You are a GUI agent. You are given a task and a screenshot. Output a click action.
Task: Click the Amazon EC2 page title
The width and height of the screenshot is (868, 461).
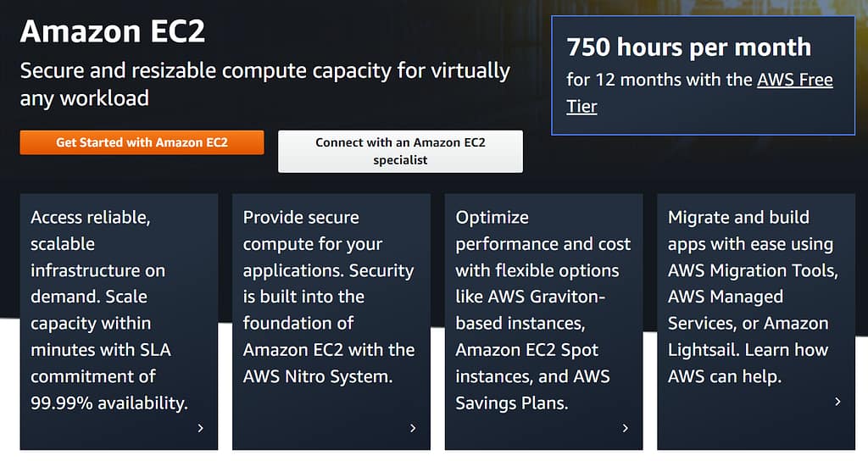click(x=113, y=31)
